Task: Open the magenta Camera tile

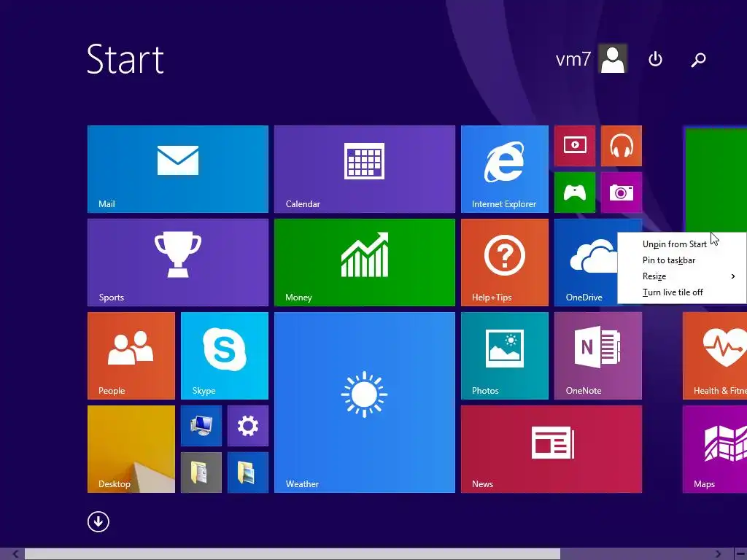Action: point(622,192)
